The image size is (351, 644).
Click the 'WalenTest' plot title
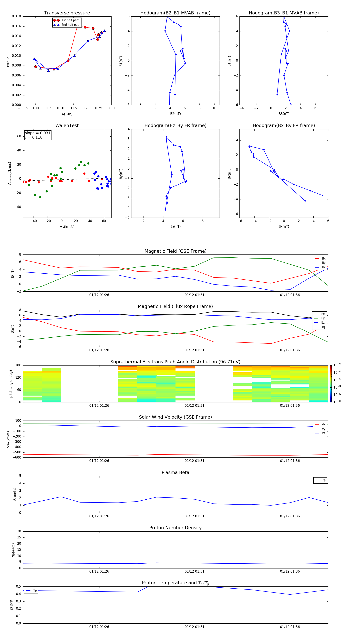(x=67, y=125)
